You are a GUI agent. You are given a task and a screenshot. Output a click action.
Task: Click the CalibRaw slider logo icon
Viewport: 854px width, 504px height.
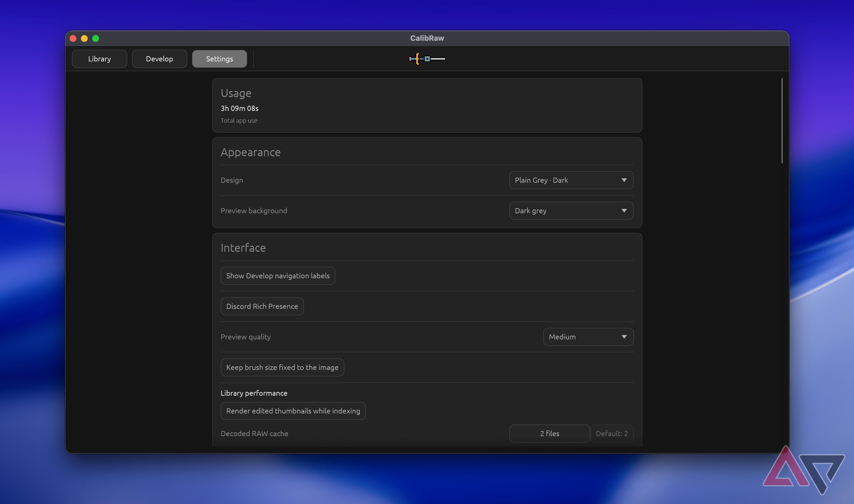coord(427,59)
